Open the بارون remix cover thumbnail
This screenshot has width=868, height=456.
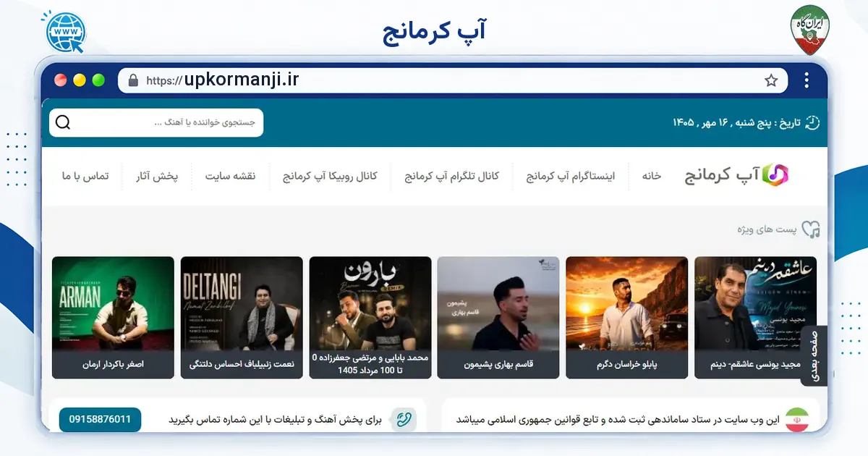370,304
